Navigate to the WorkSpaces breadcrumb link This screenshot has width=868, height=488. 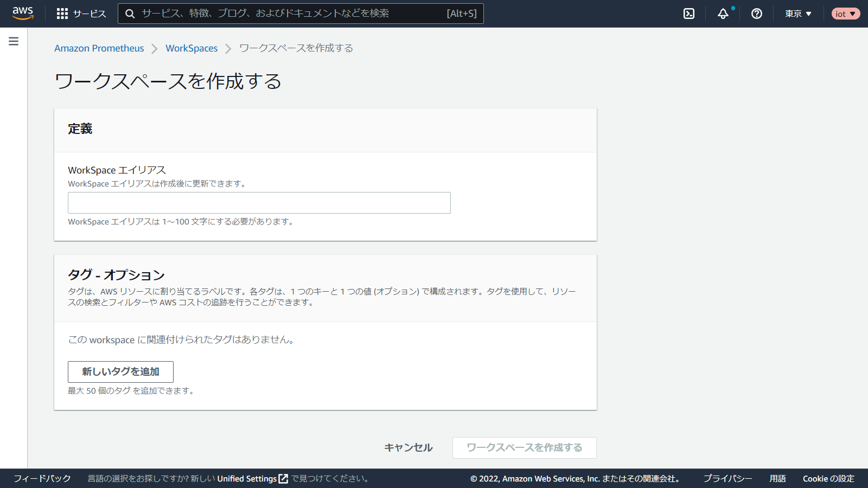[192, 48]
